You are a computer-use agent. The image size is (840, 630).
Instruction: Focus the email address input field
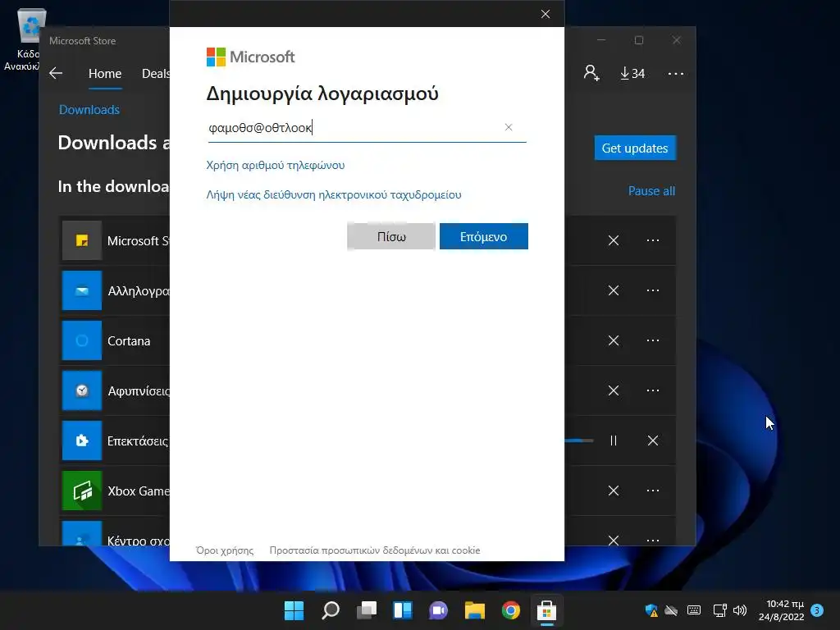click(367, 128)
